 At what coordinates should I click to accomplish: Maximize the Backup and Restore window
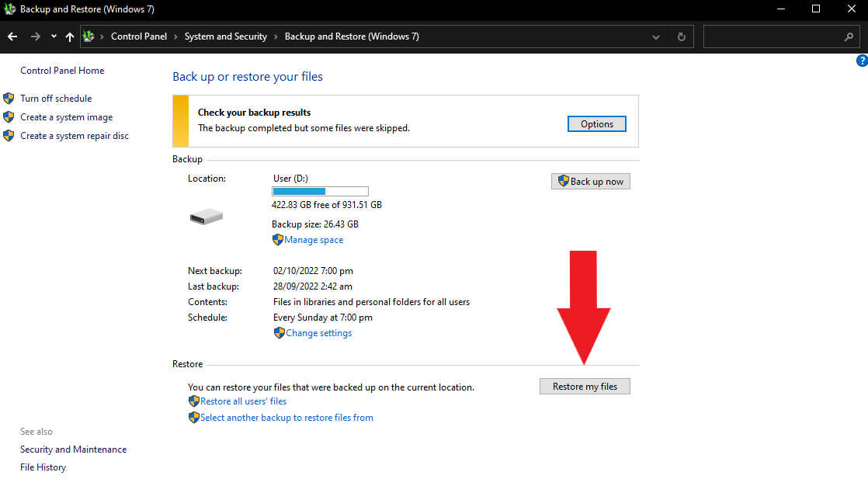[x=816, y=9]
